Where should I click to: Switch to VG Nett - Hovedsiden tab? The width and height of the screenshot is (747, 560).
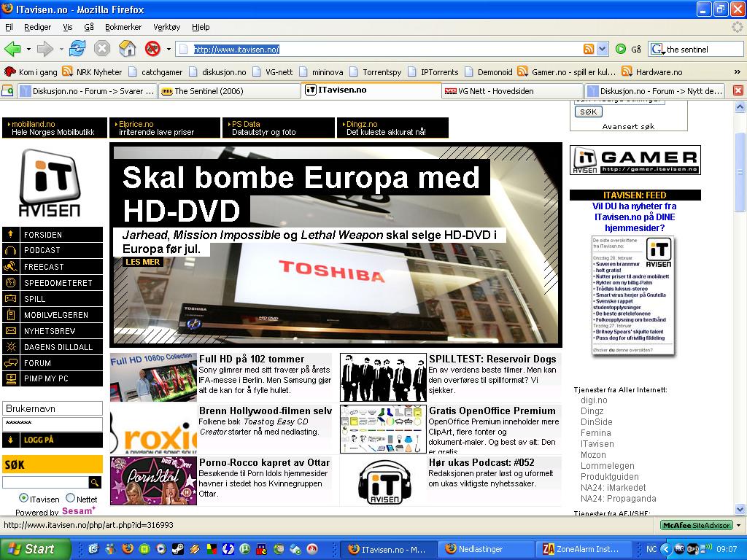(513, 91)
